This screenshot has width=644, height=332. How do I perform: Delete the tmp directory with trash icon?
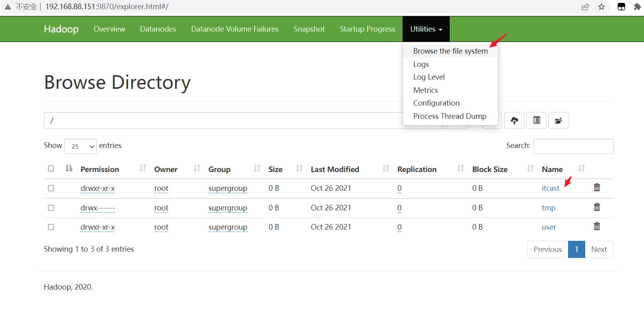point(597,207)
